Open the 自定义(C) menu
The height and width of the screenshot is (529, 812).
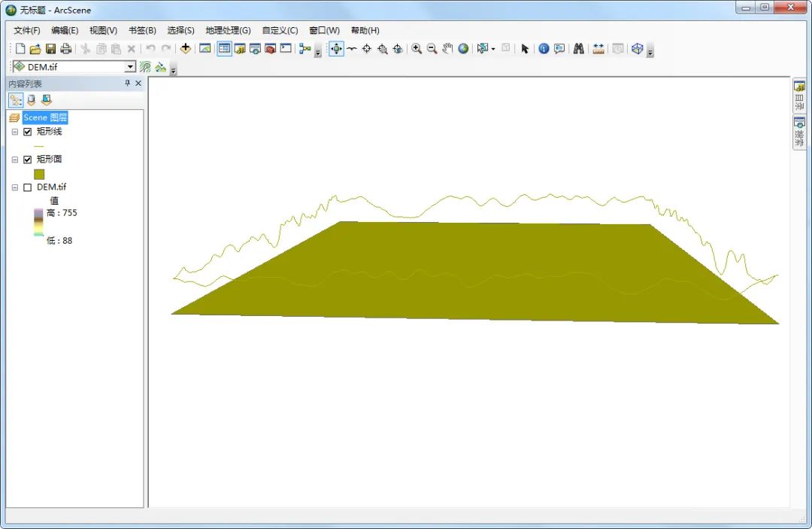[x=280, y=30]
